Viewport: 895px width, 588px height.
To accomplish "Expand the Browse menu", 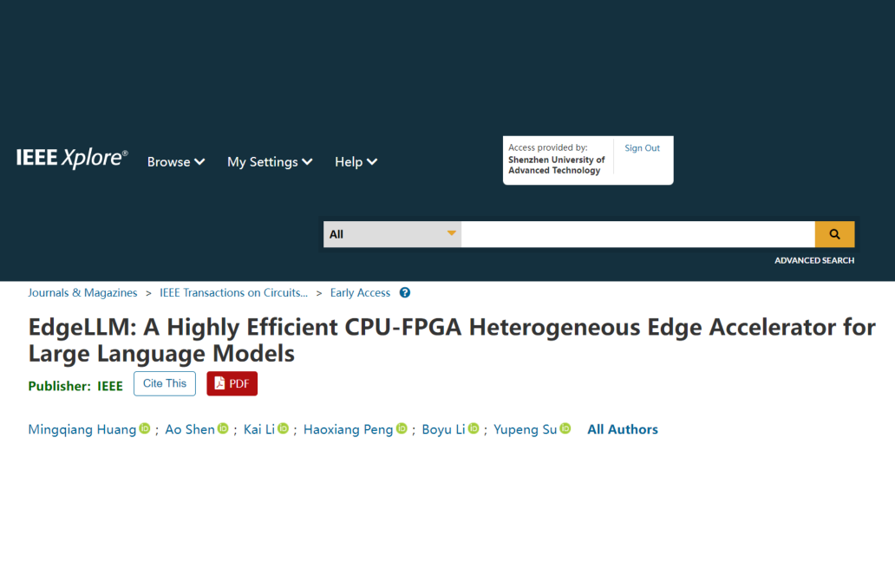I will (176, 162).
